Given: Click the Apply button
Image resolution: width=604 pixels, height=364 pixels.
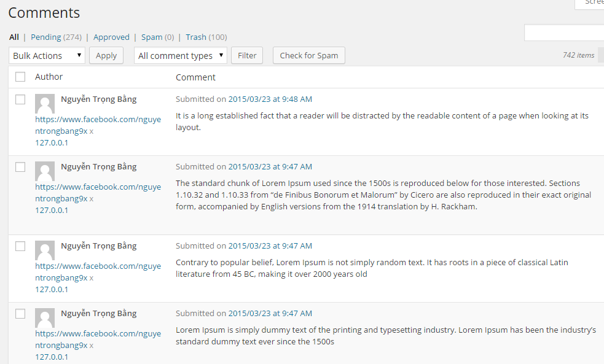Looking at the screenshot, I should click(106, 55).
